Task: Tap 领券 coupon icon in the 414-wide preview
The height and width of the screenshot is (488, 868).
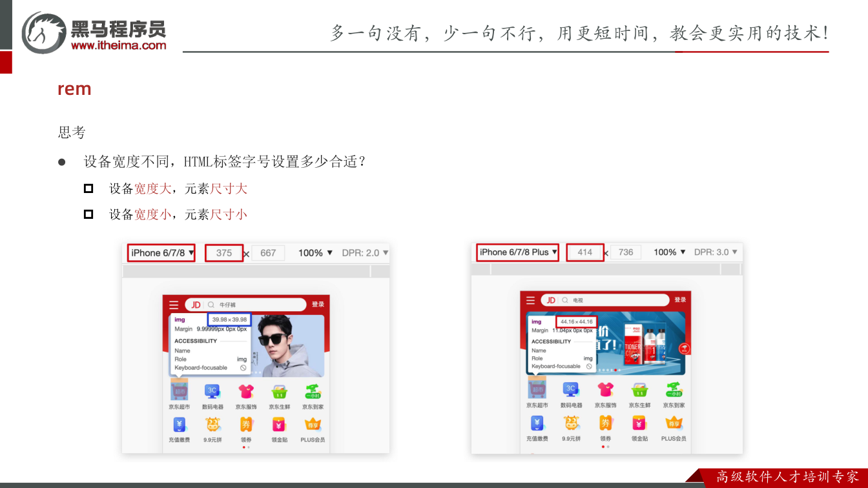Action: tap(605, 423)
